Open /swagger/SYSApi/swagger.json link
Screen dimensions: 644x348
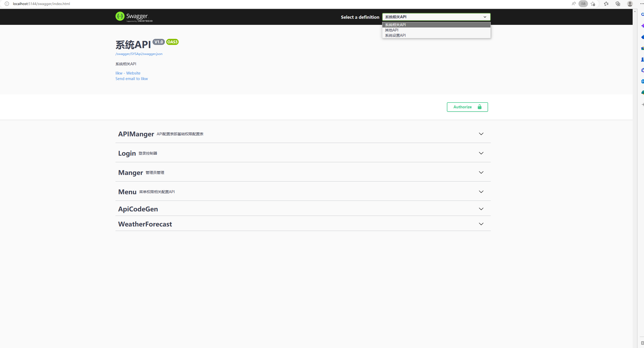[x=139, y=54]
